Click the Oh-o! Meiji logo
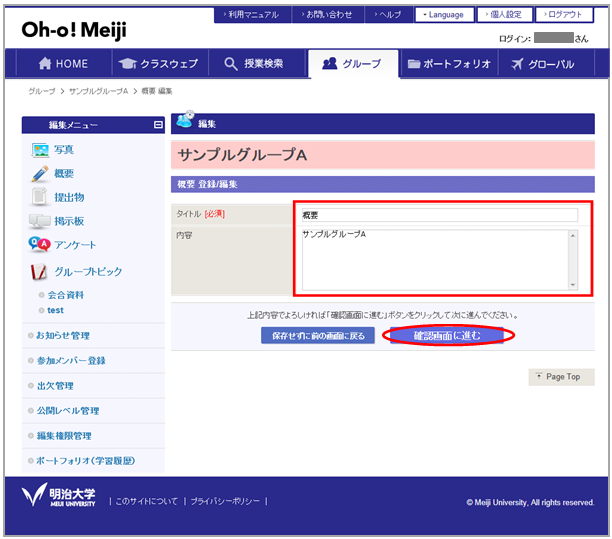 [74, 30]
